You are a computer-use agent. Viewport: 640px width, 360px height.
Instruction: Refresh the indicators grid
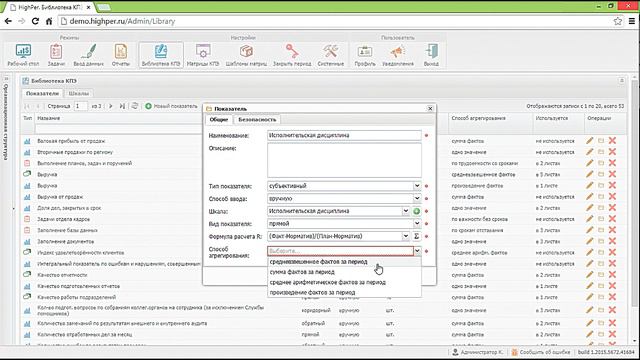(x=135, y=106)
